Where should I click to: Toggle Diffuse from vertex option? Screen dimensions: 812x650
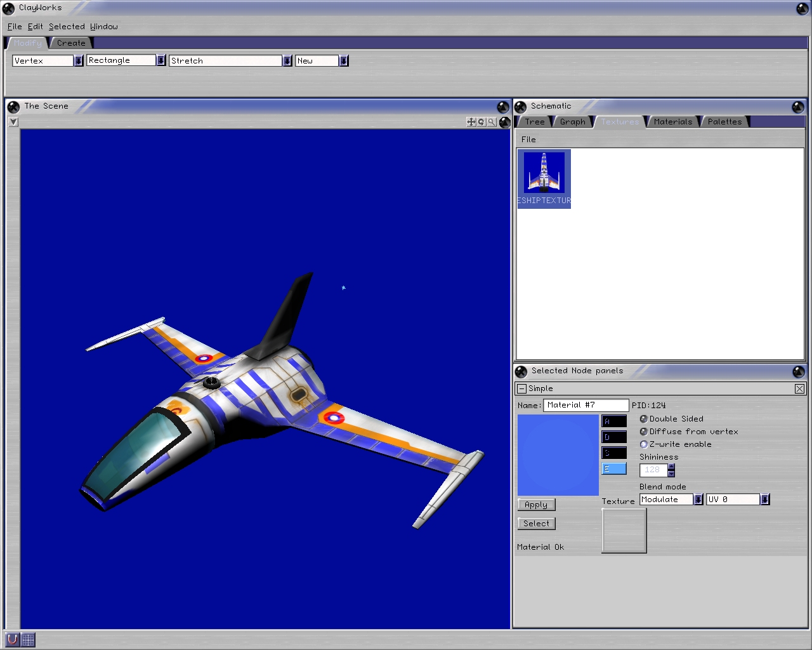(x=643, y=432)
